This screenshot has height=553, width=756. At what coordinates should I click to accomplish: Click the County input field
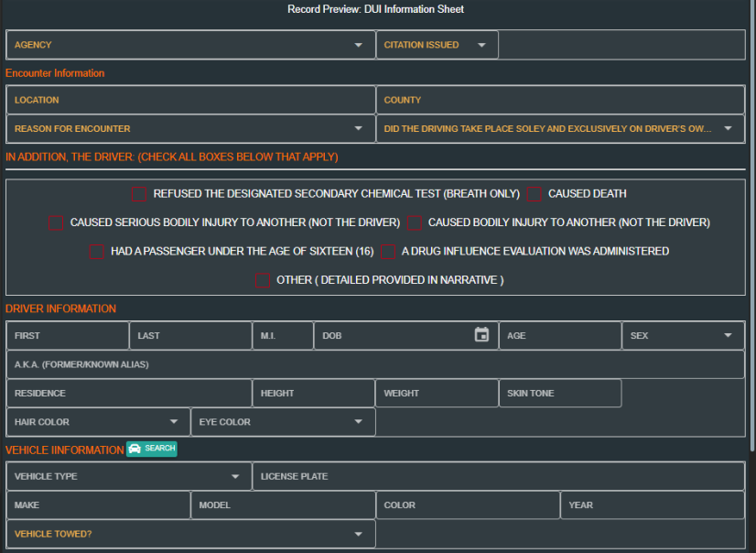(560, 100)
